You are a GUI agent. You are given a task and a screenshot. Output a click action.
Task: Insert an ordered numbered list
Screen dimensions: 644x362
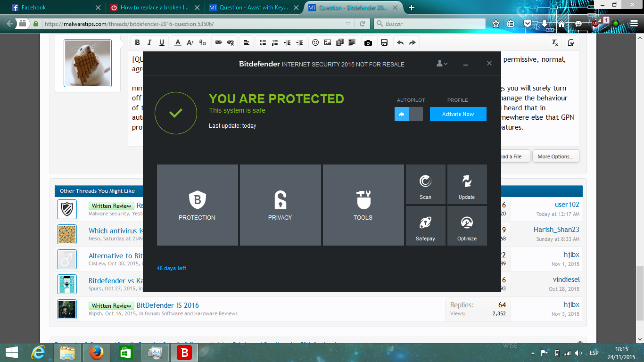[275, 42]
